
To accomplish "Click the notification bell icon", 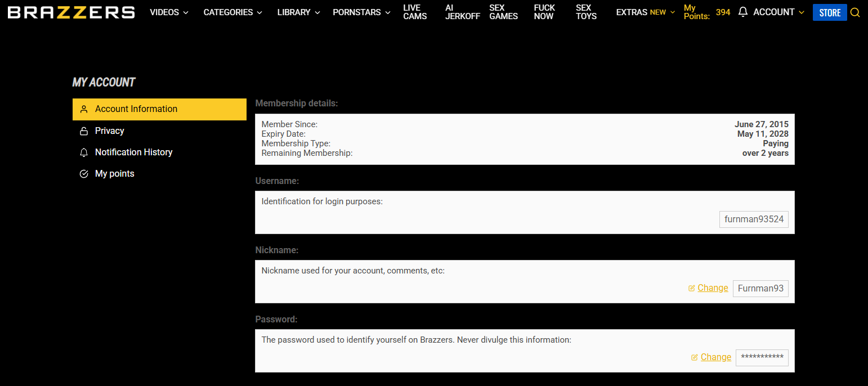I will pos(743,12).
